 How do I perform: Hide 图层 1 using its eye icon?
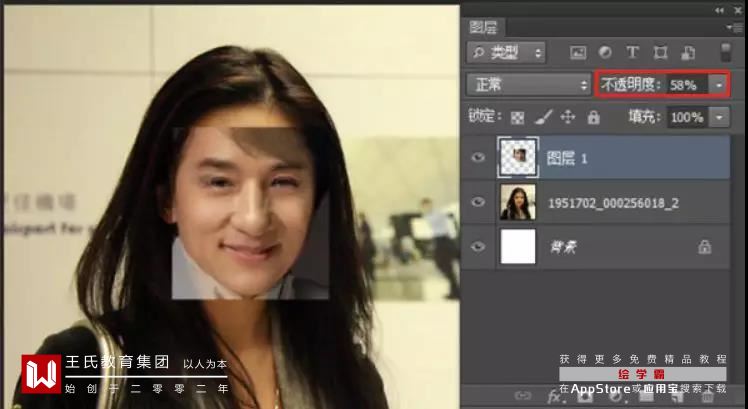click(478, 157)
